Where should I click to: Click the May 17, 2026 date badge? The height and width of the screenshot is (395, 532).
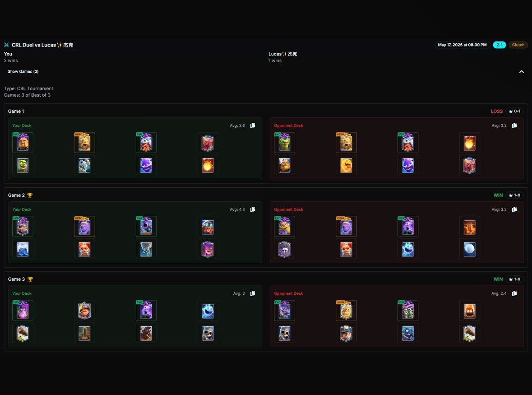pos(462,45)
